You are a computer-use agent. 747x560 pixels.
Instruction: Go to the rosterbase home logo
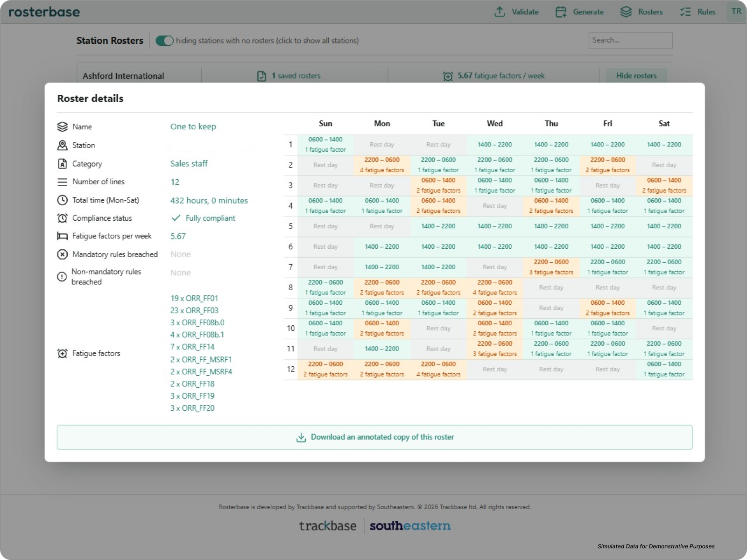point(44,12)
